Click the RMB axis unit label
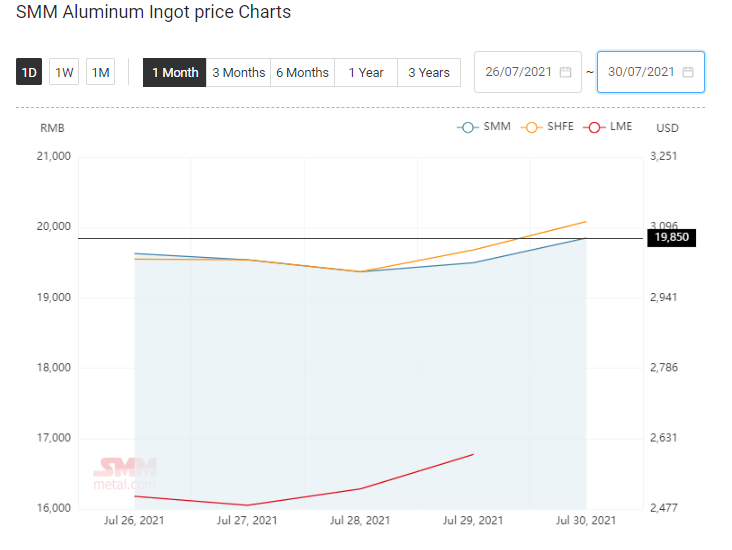Image resolution: width=732 pixels, height=550 pixels. point(52,128)
